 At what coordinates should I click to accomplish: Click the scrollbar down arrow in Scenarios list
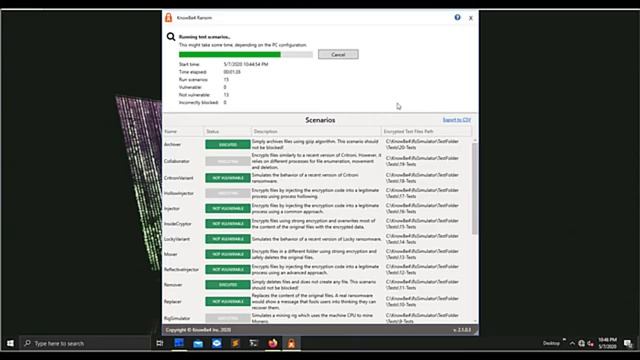(x=475, y=321)
